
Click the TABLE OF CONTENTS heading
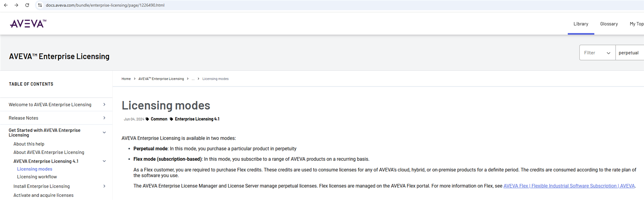coord(31,84)
